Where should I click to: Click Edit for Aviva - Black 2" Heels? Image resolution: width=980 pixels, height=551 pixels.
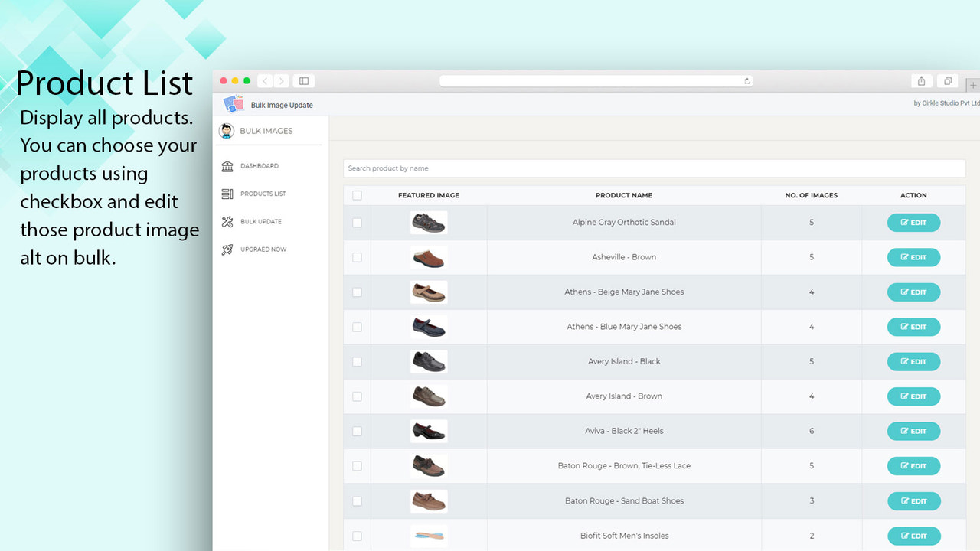click(x=913, y=431)
